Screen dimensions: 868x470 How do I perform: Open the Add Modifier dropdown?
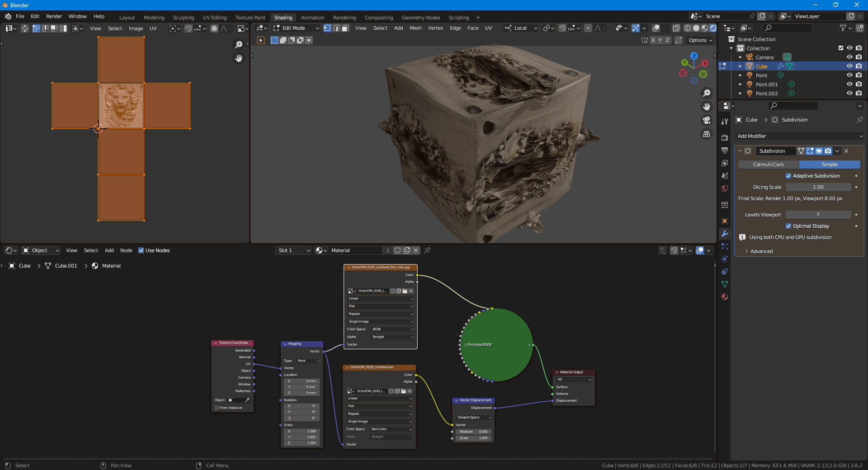[799, 136]
